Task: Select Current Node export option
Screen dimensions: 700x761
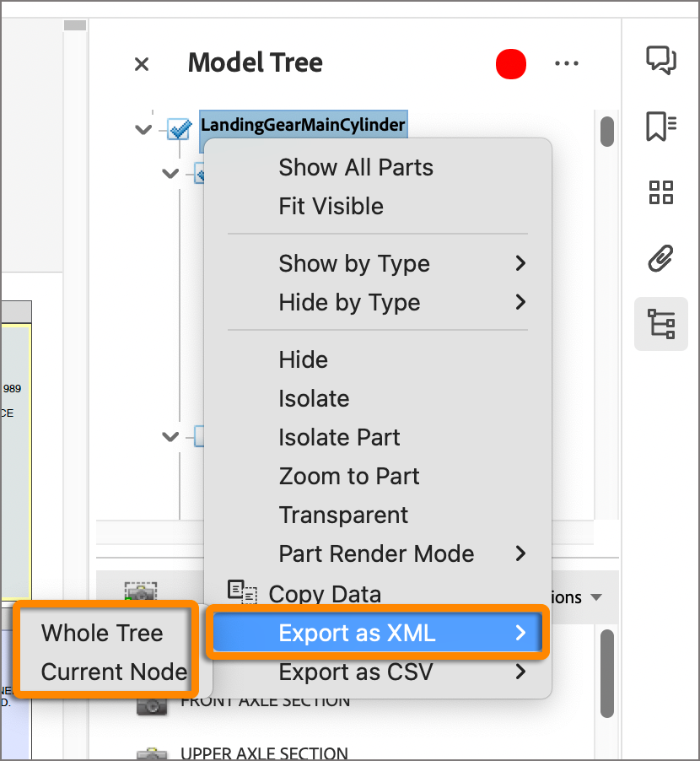Action: click(114, 672)
